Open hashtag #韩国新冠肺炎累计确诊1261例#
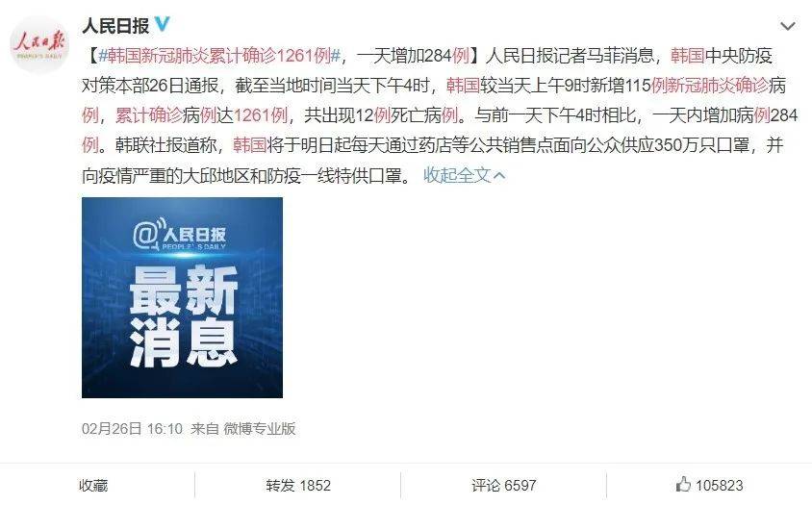This screenshot has width=812, height=505. [x=218, y=55]
